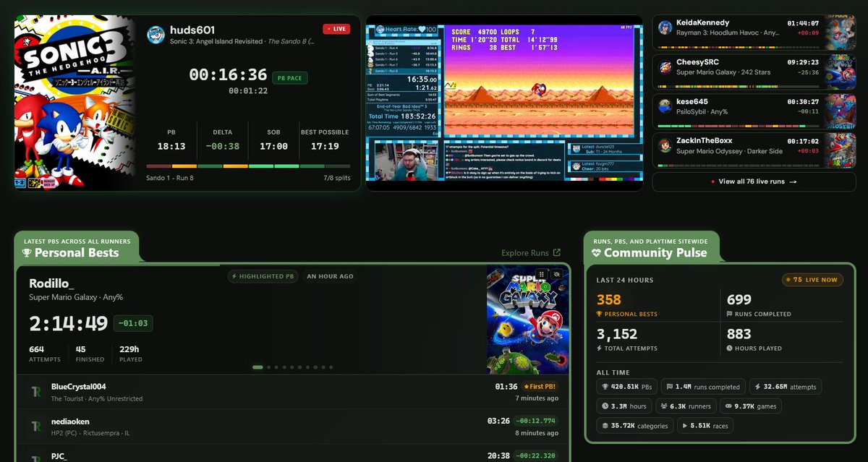The width and height of the screenshot is (868, 462).
Task: Click the 32.65M attempts chip
Action: tap(786, 387)
